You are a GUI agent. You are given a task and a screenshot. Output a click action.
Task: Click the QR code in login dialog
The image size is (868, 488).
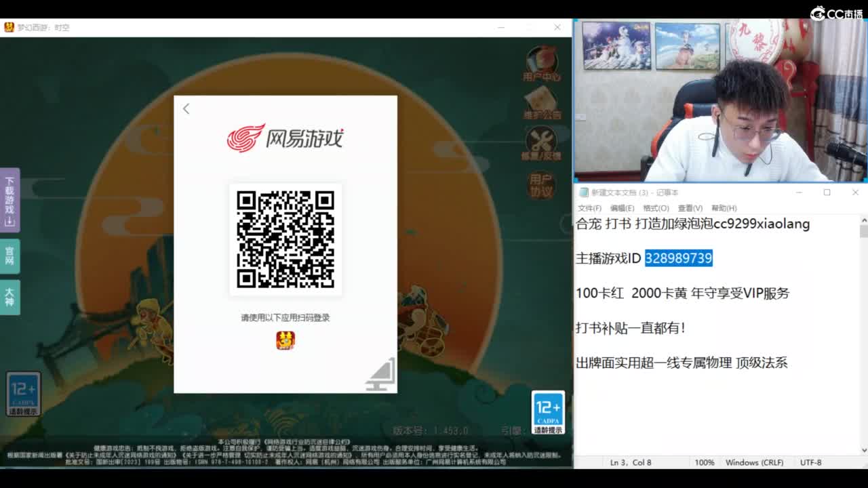pyautogui.click(x=285, y=239)
